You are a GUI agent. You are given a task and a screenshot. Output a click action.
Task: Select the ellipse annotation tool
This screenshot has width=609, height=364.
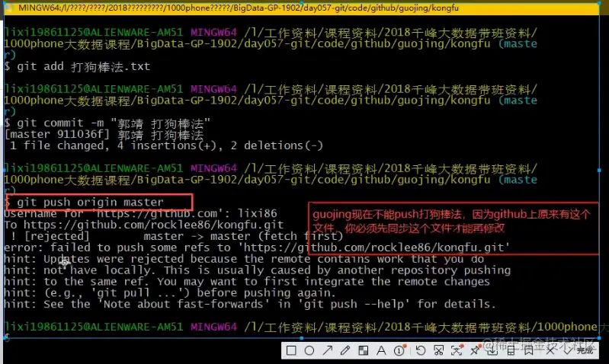coord(309,351)
